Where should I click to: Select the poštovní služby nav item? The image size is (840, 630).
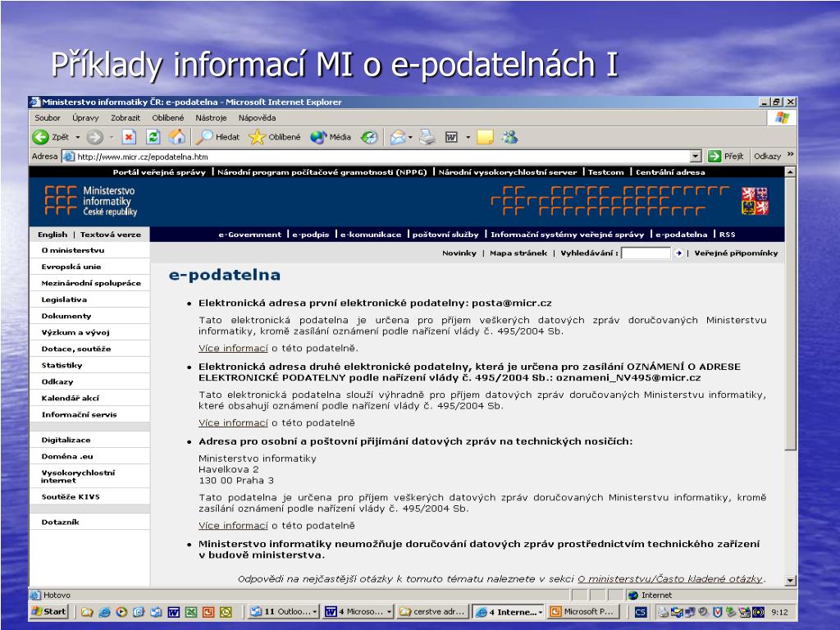(445, 234)
